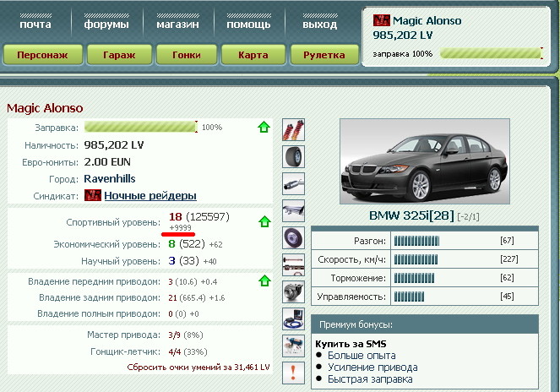Click the Ravenhills city link
The width and height of the screenshot is (560, 392).
(x=110, y=178)
